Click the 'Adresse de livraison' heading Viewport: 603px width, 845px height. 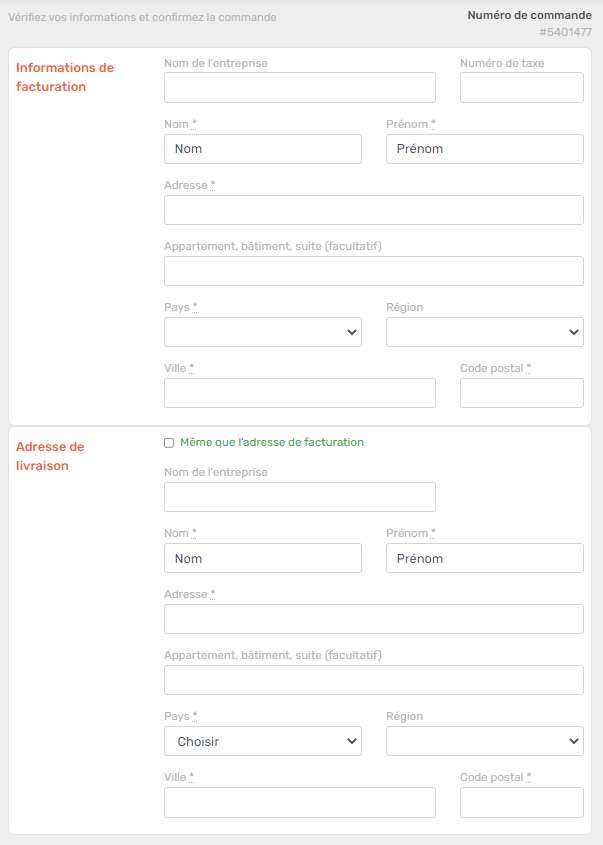tap(50, 456)
